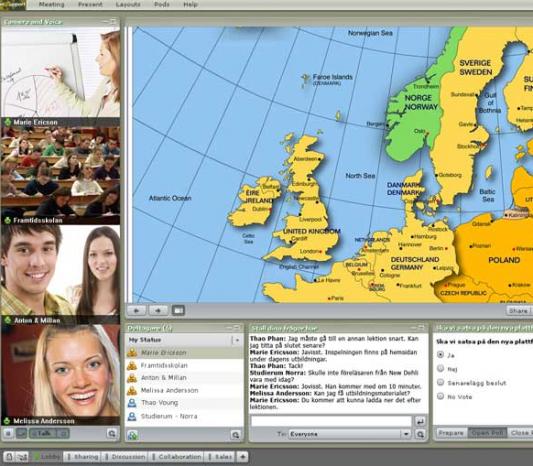
Task: Toggle the lock-to-talk icon beside Talk
Action: pos(64,433)
